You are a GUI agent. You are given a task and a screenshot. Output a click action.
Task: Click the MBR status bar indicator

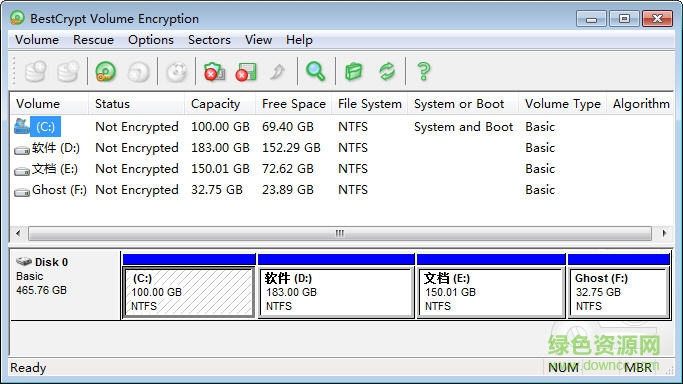point(638,368)
